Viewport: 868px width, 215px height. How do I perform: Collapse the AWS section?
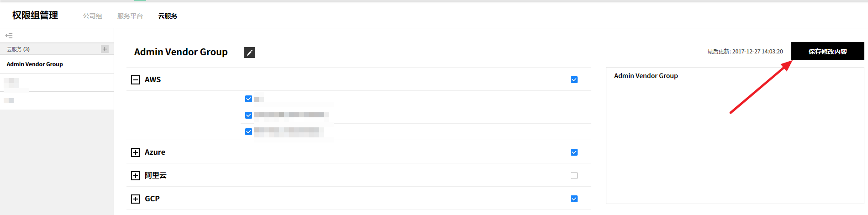tap(136, 80)
